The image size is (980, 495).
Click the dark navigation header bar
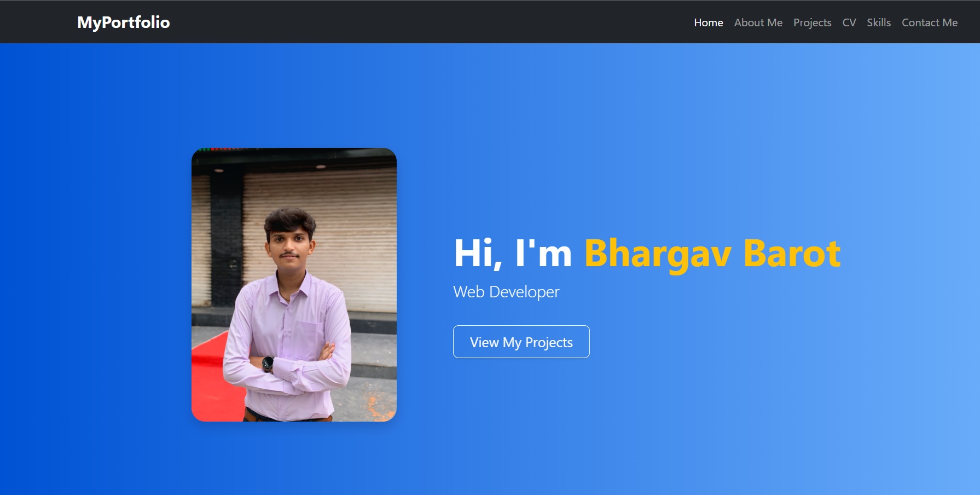(438, 21)
